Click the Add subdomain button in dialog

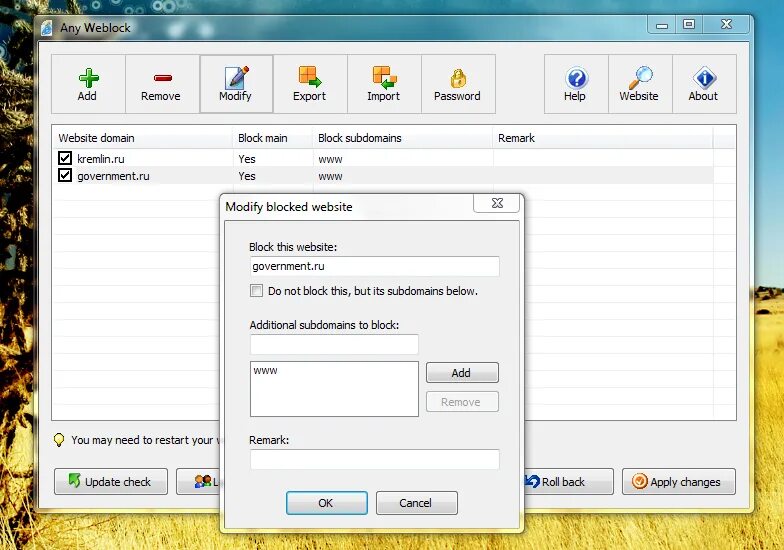pyautogui.click(x=462, y=372)
